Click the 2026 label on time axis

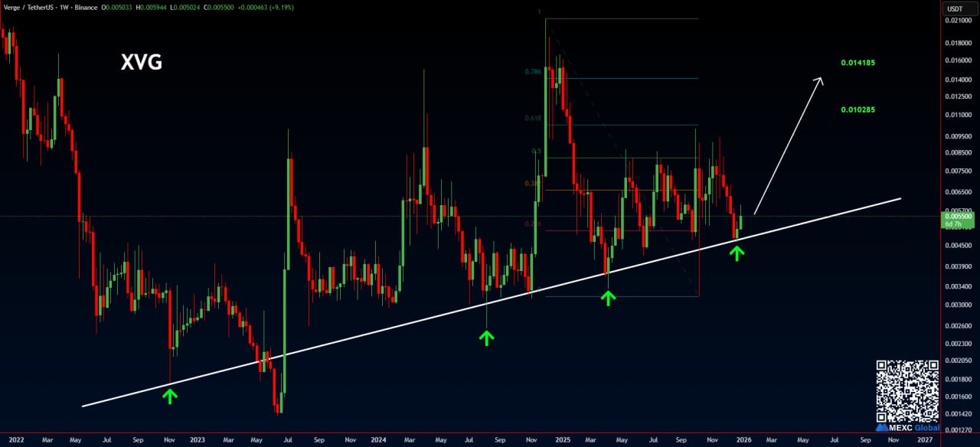[743, 440]
